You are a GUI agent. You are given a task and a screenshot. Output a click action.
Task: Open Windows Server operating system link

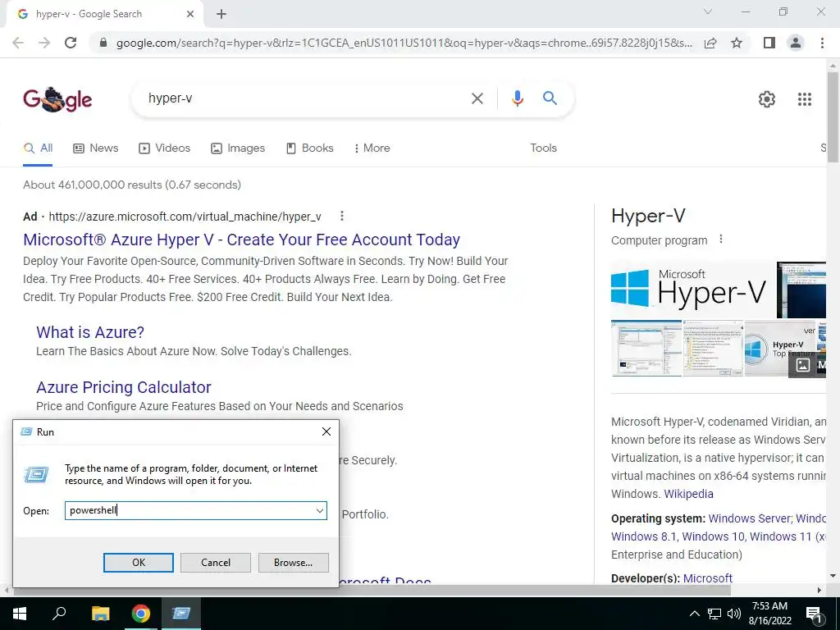pos(749,518)
